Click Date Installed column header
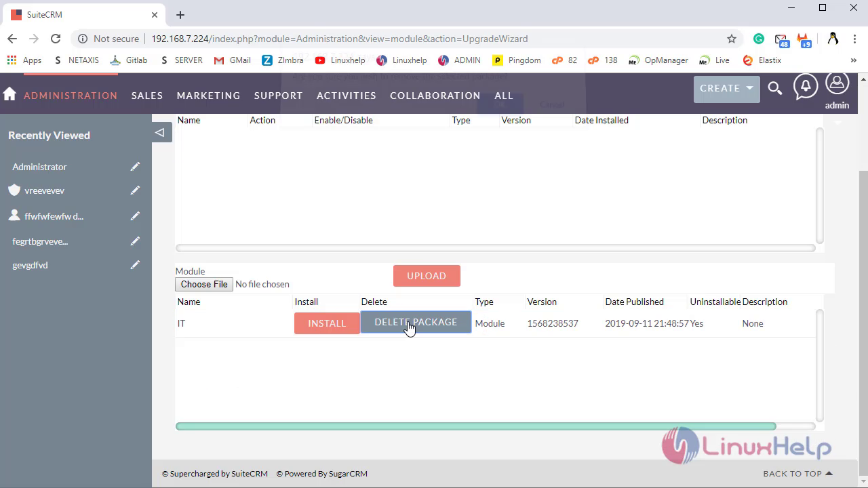Screen dimensions: 868x488 pos(601,120)
